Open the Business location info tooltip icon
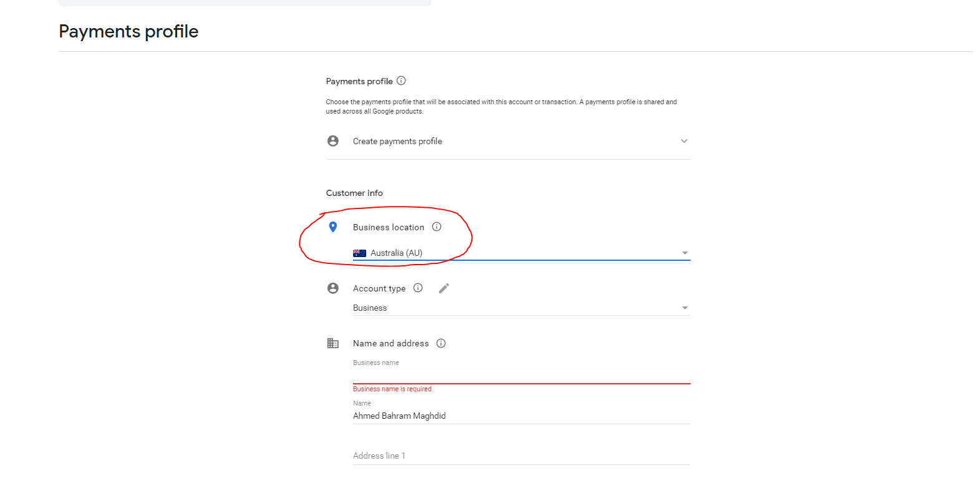 [437, 227]
